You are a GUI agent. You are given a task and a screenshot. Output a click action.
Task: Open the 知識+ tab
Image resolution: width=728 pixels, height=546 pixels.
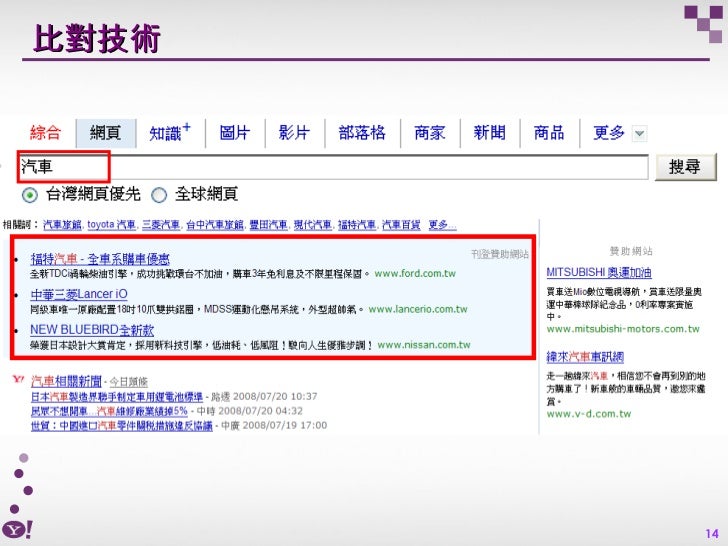point(169,133)
